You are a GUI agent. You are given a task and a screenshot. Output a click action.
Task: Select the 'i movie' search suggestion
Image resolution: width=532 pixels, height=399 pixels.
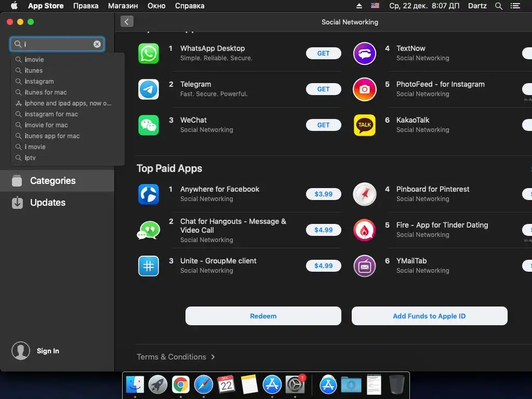(68, 147)
